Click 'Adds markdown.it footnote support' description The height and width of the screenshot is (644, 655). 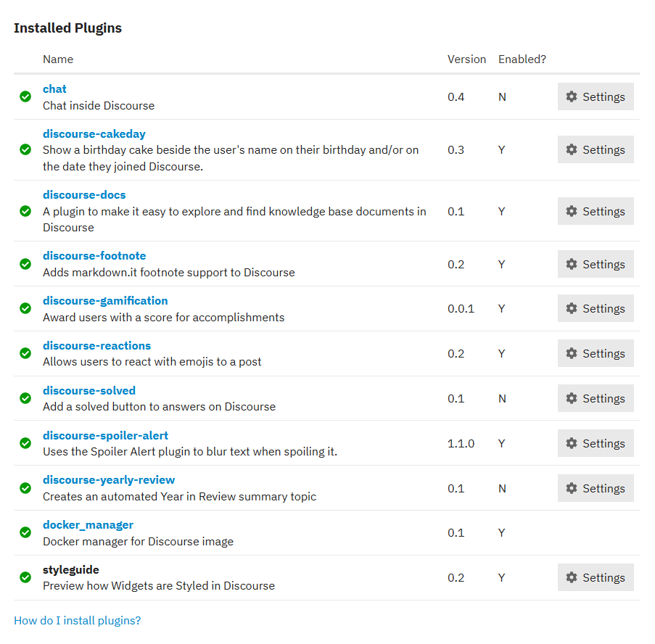[x=169, y=272]
